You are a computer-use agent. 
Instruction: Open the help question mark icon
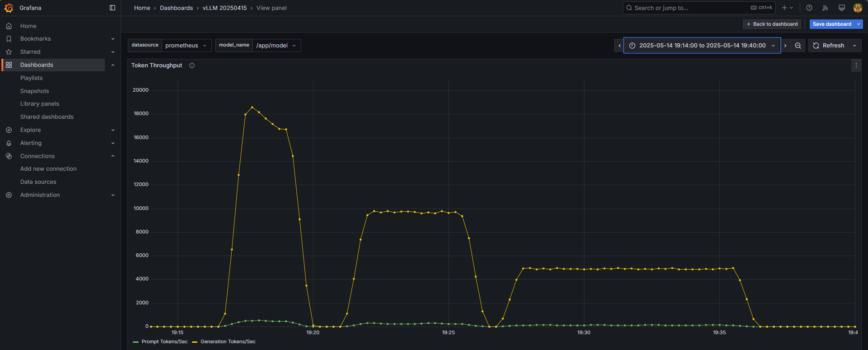click(x=809, y=8)
